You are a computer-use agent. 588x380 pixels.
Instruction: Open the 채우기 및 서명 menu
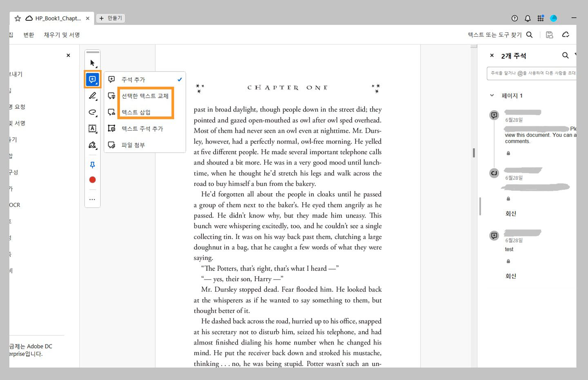[62, 35]
